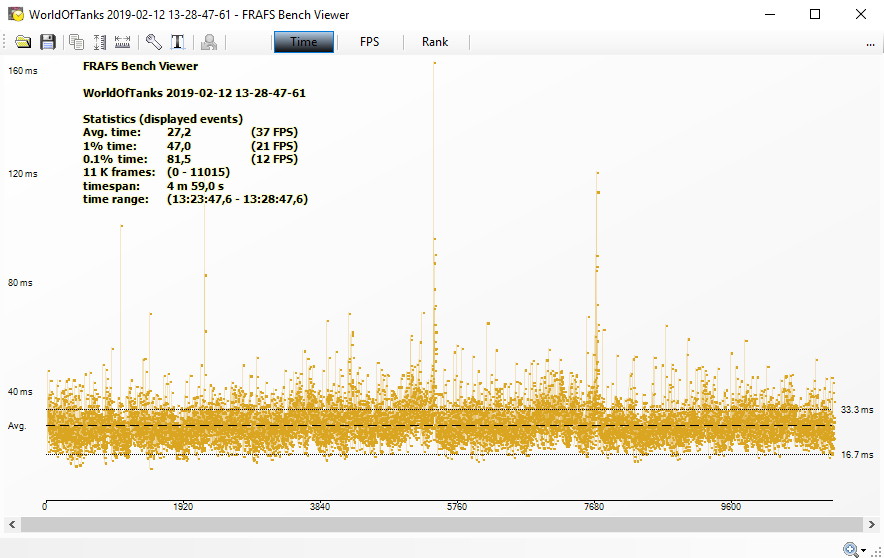Open settings with the wrench icon

click(x=153, y=42)
